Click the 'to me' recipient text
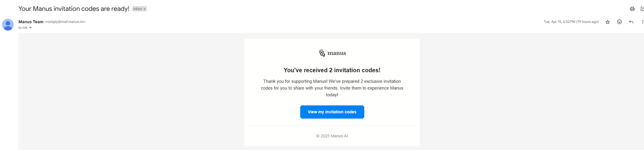The width and height of the screenshot is (644, 150). (23, 28)
